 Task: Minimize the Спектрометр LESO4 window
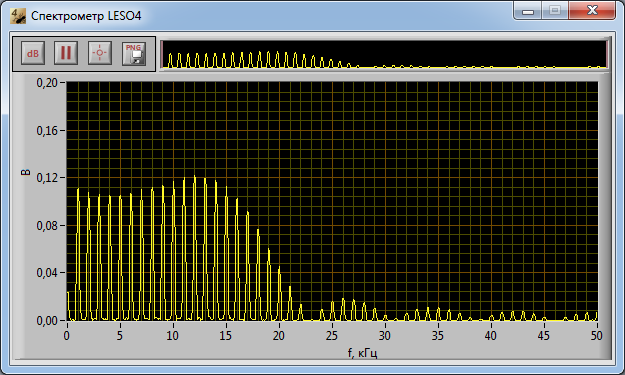pos(528,11)
